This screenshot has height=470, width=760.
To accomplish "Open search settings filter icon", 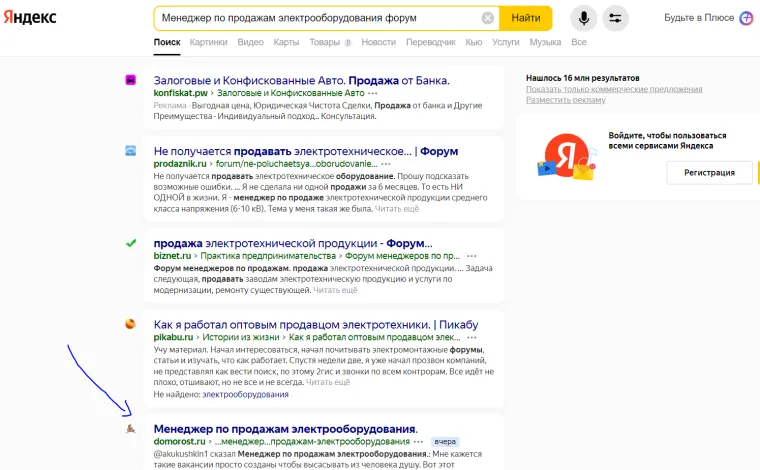I will pos(615,18).
